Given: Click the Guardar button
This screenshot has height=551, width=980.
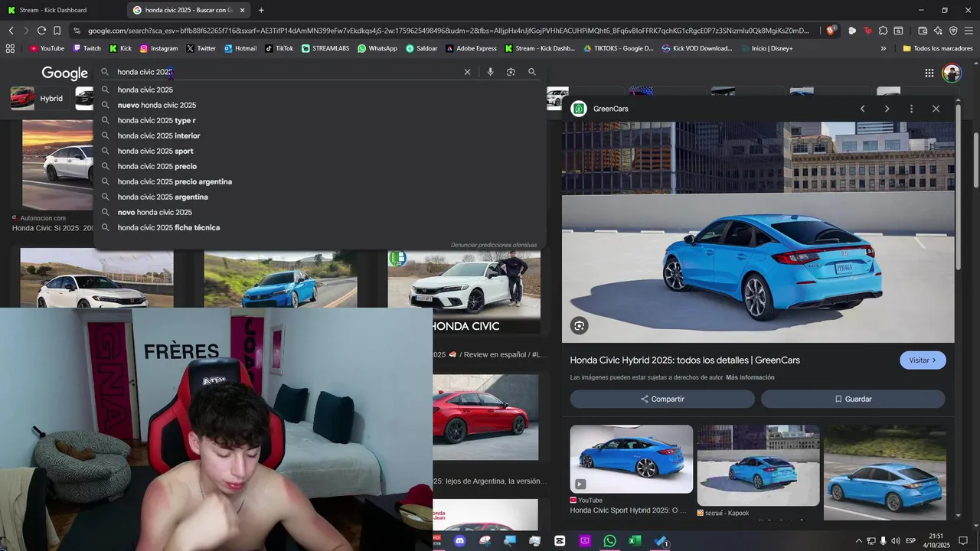Looking at the screenshot, I should coord(853,399).
